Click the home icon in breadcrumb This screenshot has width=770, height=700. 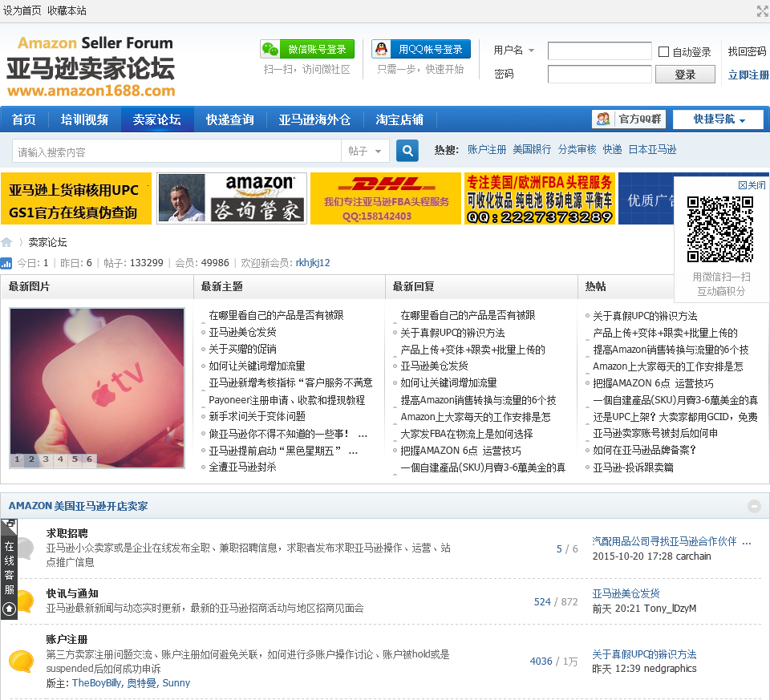click(x=6, y=242)
